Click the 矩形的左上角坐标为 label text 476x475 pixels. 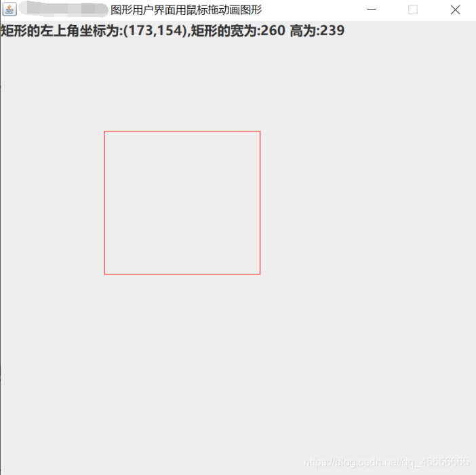(60, 30)
